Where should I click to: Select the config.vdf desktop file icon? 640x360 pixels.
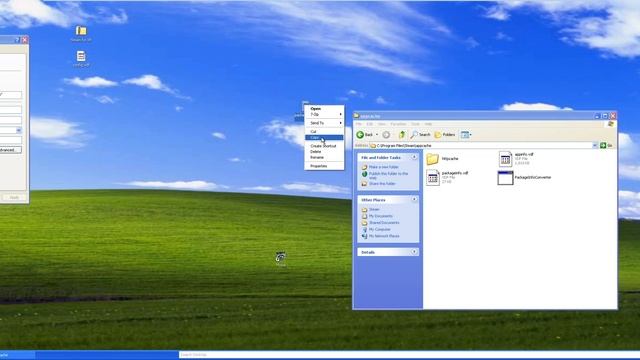click(x=81, y=56)
